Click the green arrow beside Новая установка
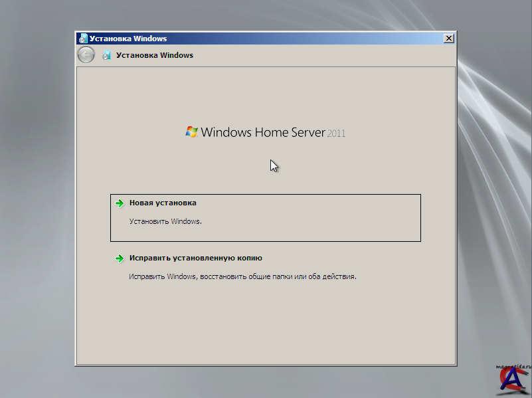Viewport: 532px width, 398px height. pyautogui.click(x=120, y=203)
